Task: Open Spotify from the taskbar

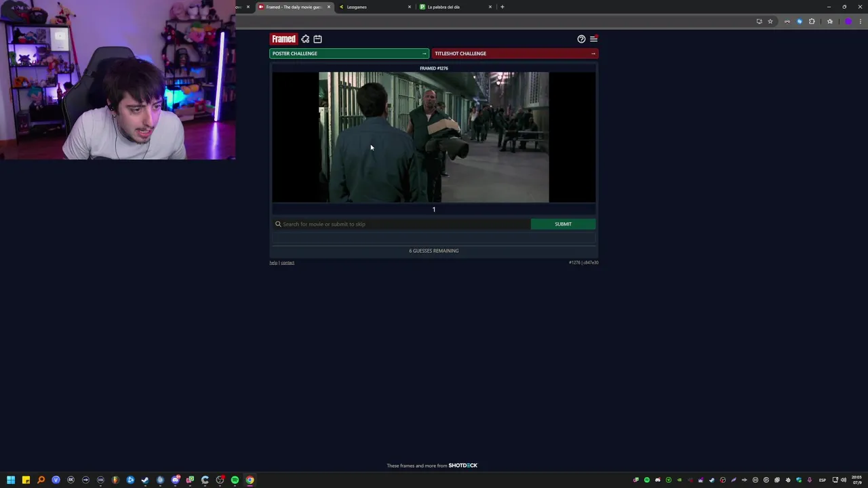Action: [235, 480]
